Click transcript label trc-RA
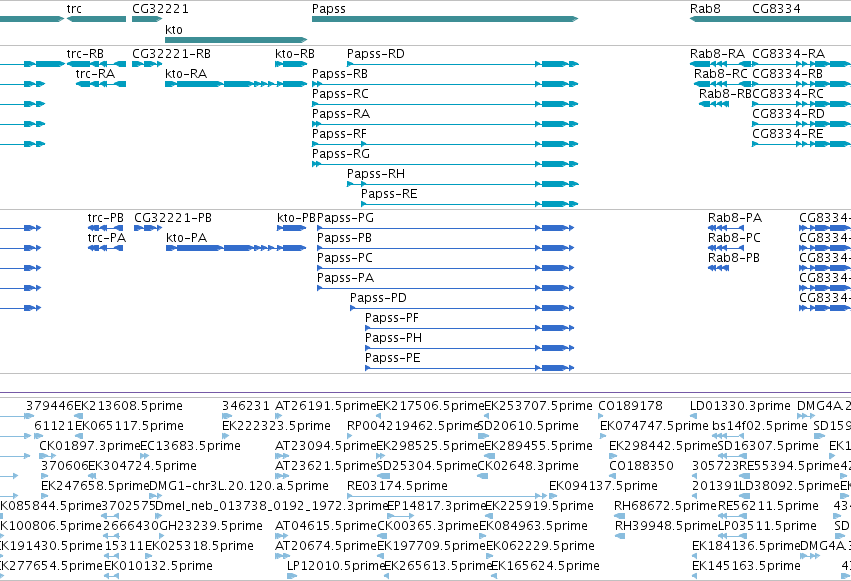This screenshot has width=851, height=581. [96, 74]
